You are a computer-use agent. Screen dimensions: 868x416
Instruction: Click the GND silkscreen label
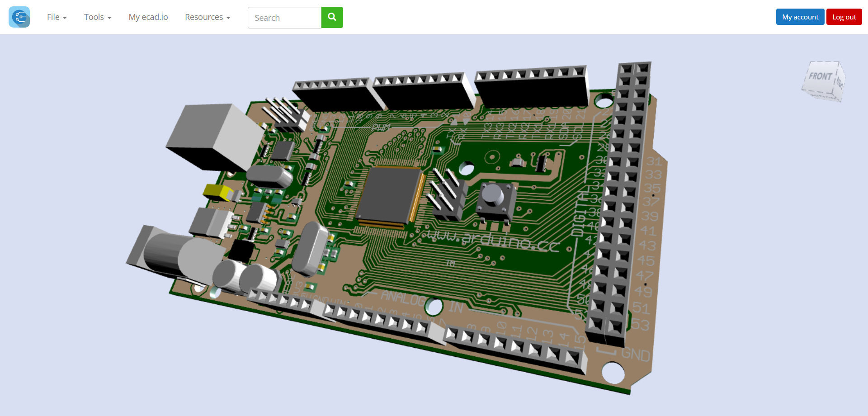pos(636,354)
